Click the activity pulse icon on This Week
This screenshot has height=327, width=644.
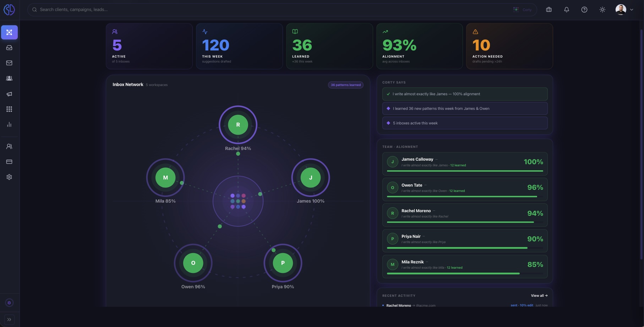click(x=205, y=32)
